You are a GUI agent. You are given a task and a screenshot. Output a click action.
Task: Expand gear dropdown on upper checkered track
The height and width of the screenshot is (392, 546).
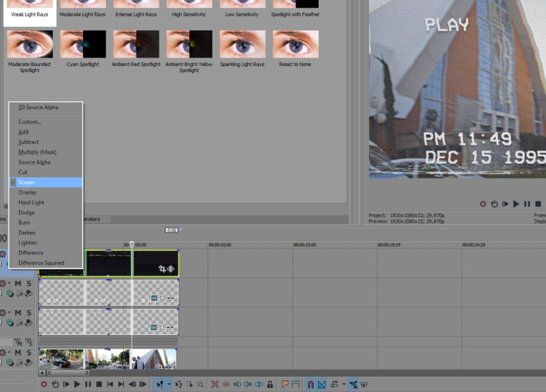[9, 284]
